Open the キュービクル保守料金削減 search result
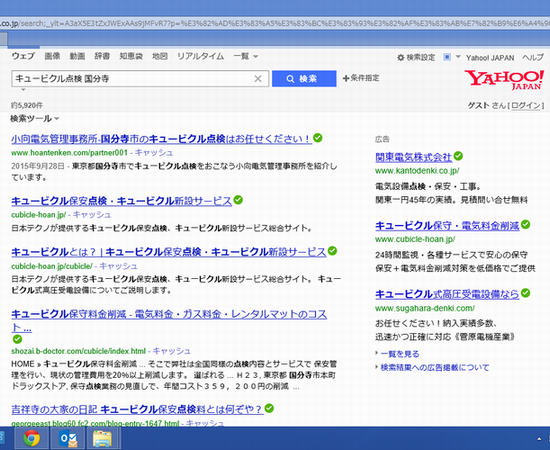550x450 pixels. click(169, 314)
